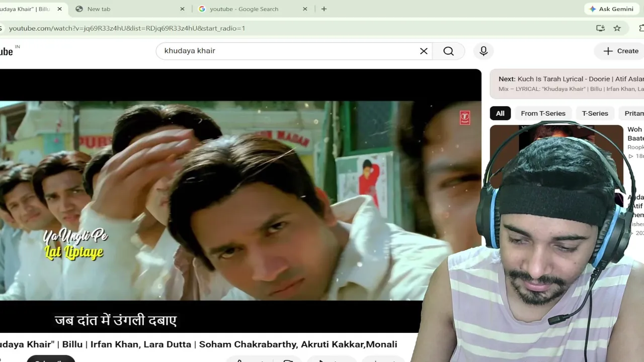
Task: Select the From T-Series filter chip
Action: point(543,113)
